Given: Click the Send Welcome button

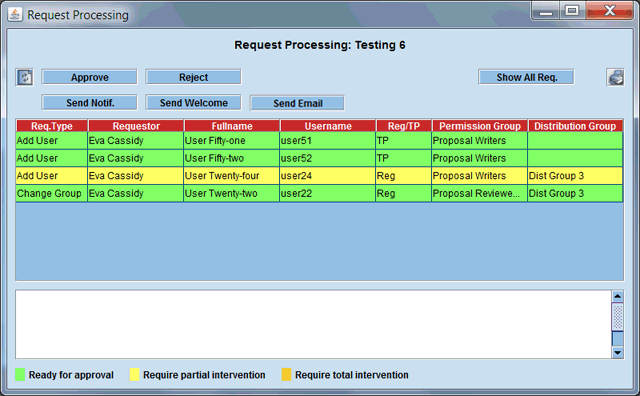Looking at the screenshot, I should coord(193,103).
